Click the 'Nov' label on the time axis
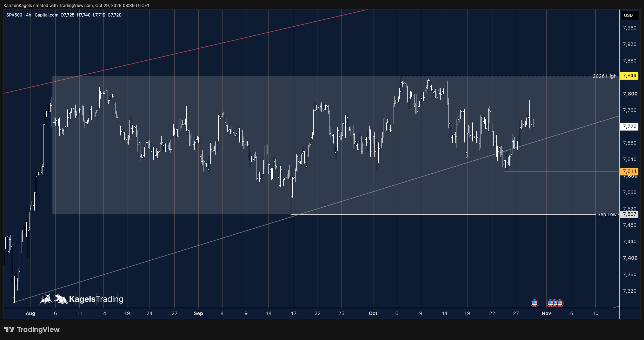This screenshot has height=340, width=644. (546, 313)
